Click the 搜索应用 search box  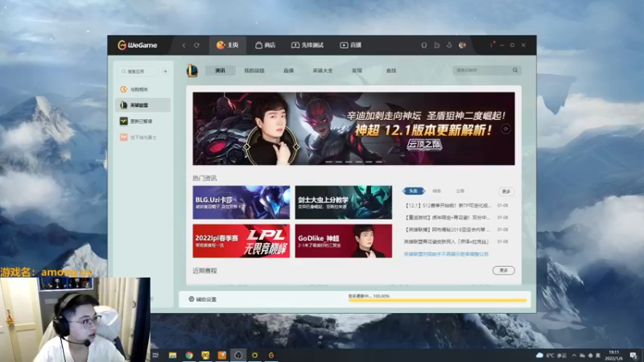click(x=138, y=72)
